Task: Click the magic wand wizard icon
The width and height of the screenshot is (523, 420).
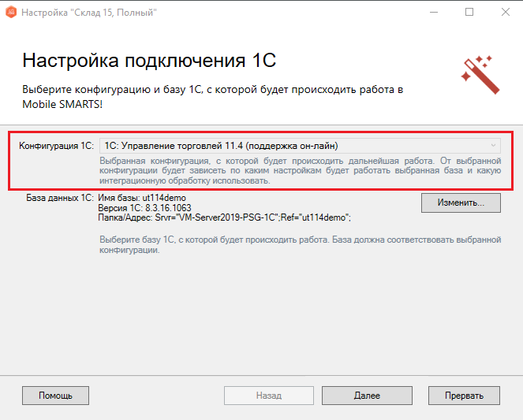Action: pos(480,75)
